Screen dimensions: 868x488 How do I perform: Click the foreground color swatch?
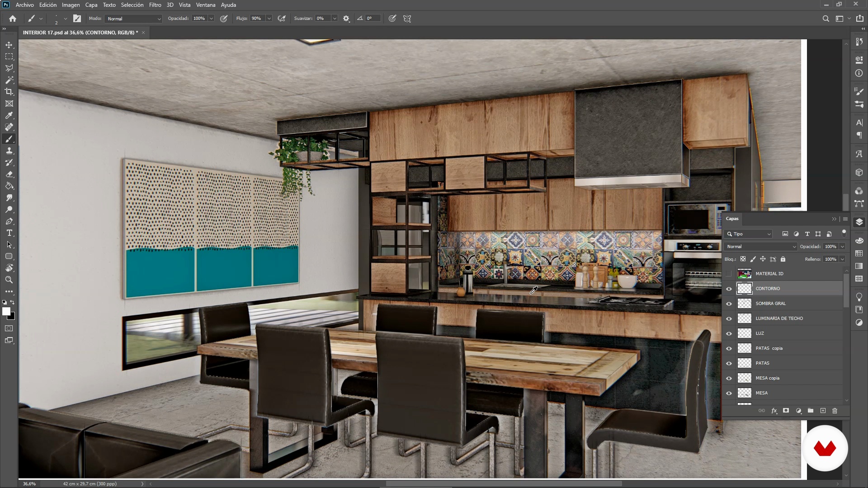point(6,311)
